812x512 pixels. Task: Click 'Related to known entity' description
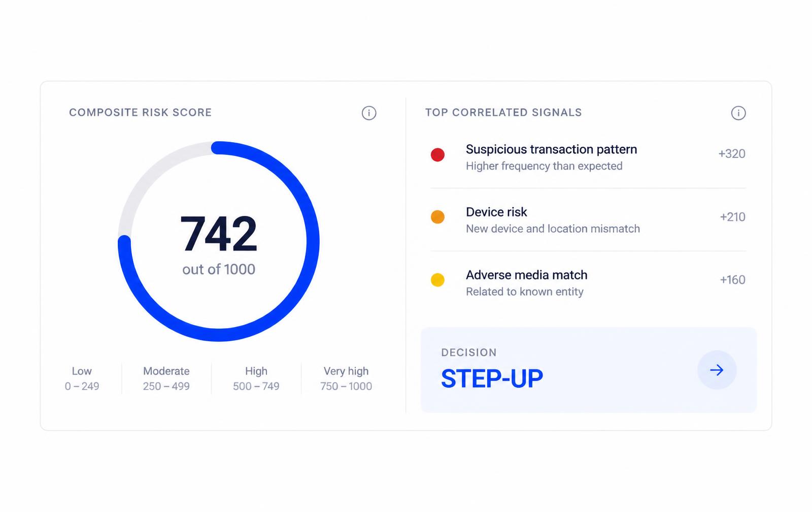(x=525, y=292)
